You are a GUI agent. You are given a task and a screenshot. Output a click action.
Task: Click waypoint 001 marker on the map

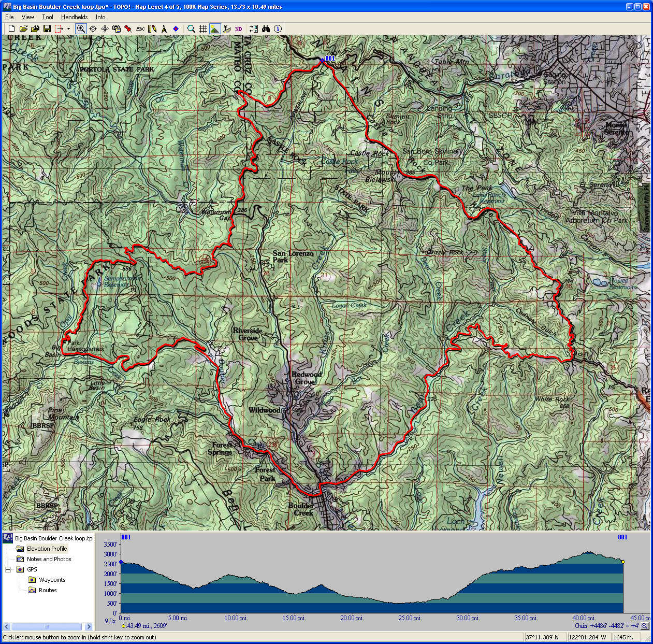(x=322, y=61)
